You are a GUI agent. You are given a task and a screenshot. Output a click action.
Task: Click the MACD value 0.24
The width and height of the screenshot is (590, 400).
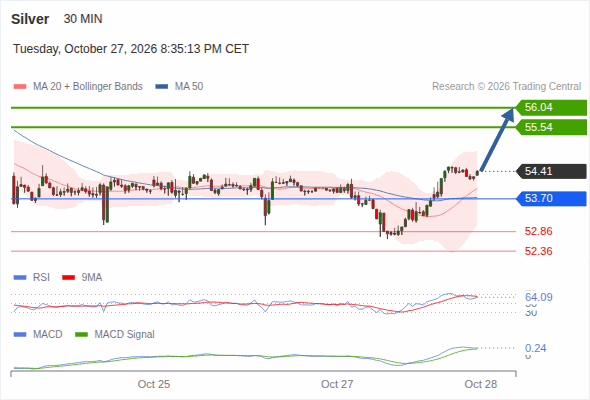pyautogui.click(x=536, y=348)
